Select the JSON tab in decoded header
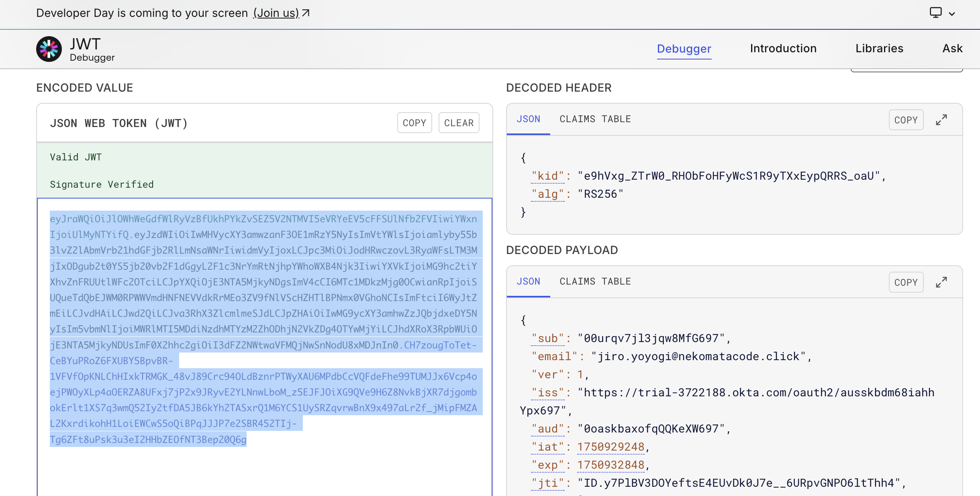The height and width of the screenshot is (496, 980). tap(528, 119)
